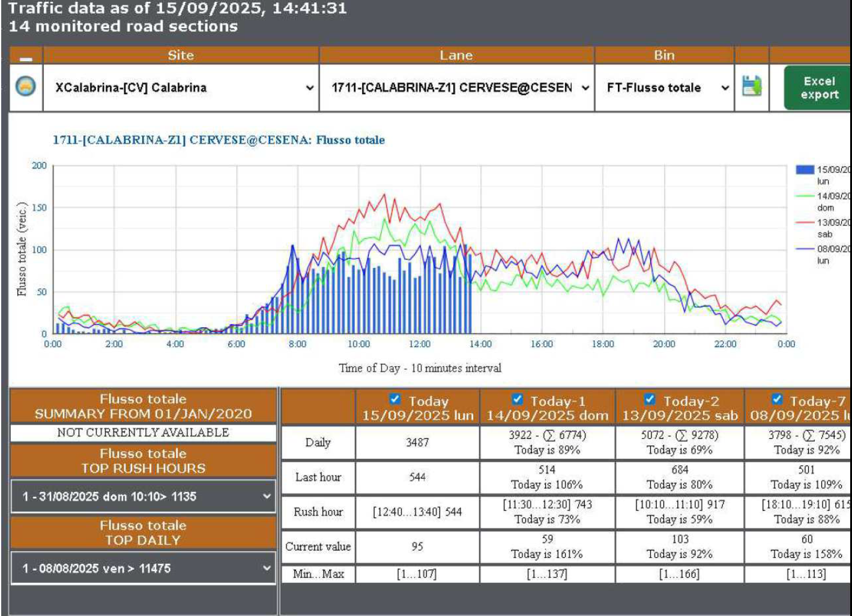Uncheck the Today-1 checkbox
This screenshot has height=616, width=852.
tap(518, 399)
